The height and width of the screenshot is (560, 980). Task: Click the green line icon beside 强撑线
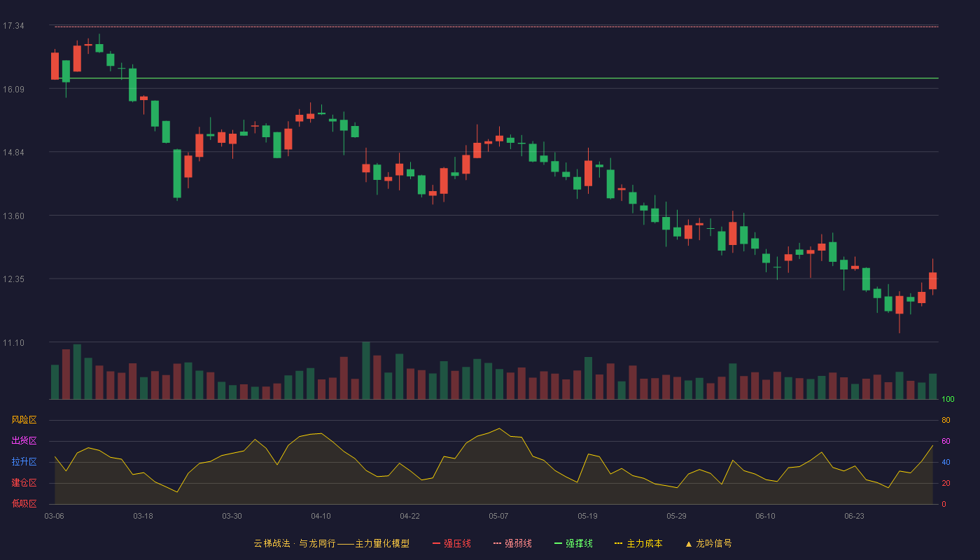point(559,543)
